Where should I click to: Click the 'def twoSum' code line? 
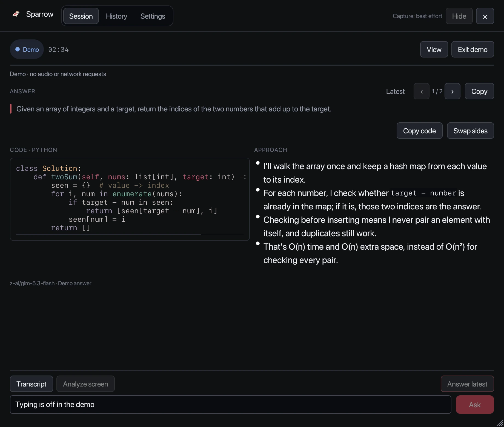coord(139,177)
